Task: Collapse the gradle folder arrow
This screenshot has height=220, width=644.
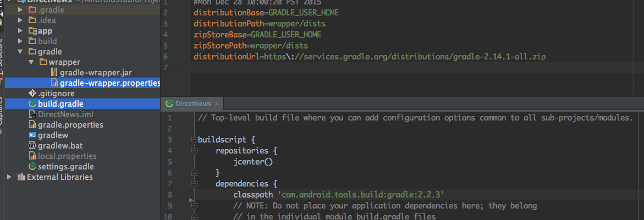Action: click(x=20, y=52)
